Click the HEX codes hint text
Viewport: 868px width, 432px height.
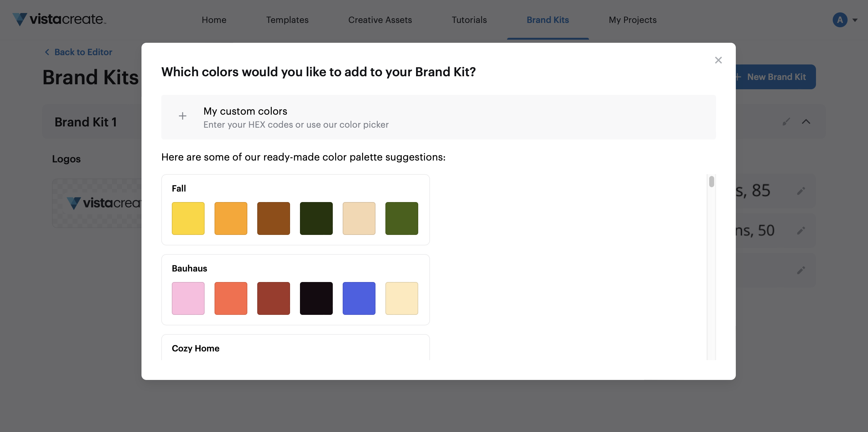click(296, 125)
